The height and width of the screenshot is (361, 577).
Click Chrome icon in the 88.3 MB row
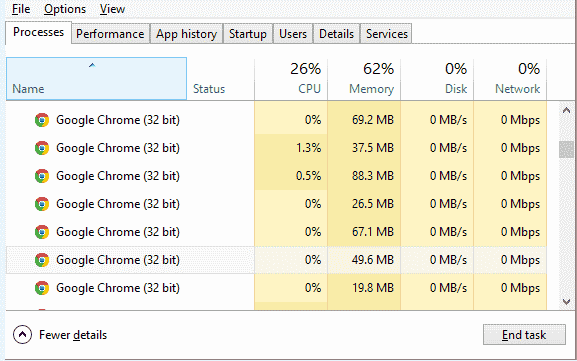point(42,176)
